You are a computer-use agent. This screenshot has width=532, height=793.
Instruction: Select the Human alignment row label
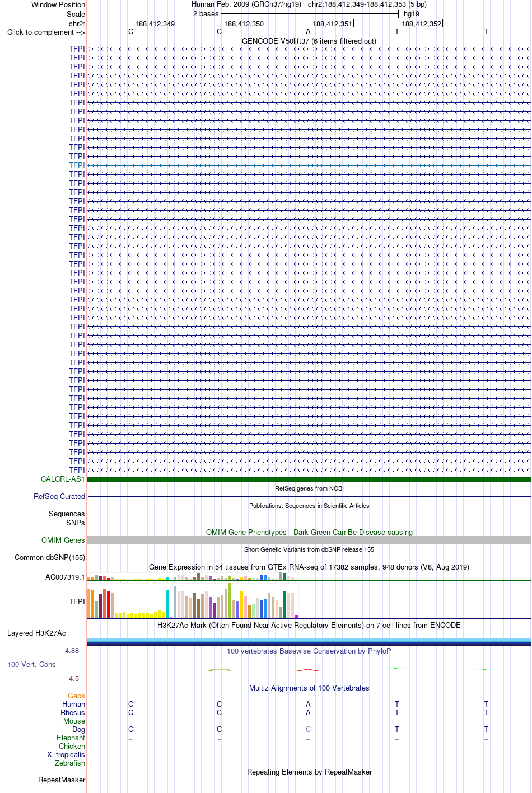[x=73, y=704]
